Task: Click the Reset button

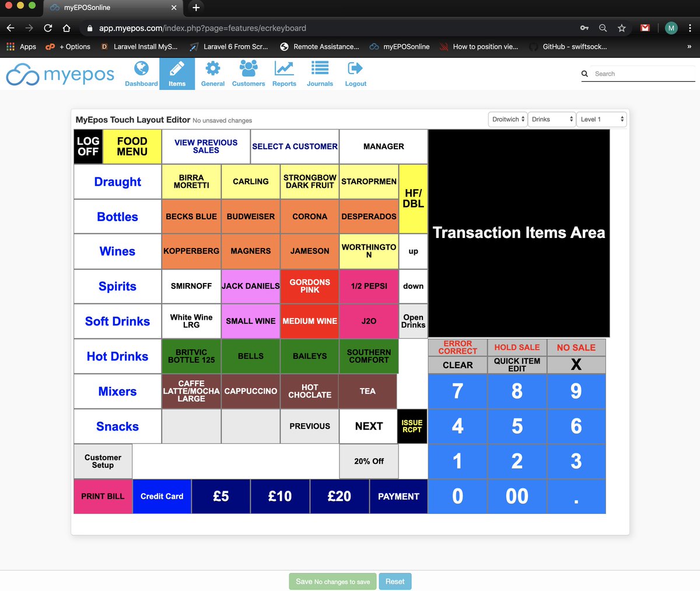Action: [x=395, y=582]
